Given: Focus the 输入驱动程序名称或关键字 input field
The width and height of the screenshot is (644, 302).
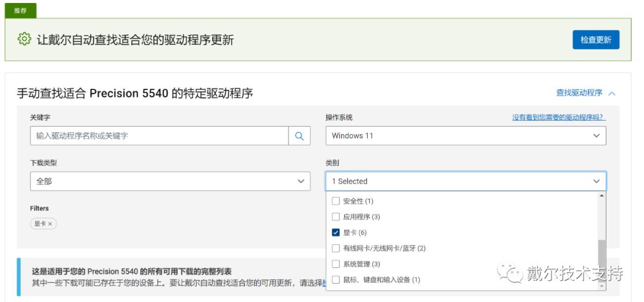Looking at the screenshot, I should (x=159, y=136).
